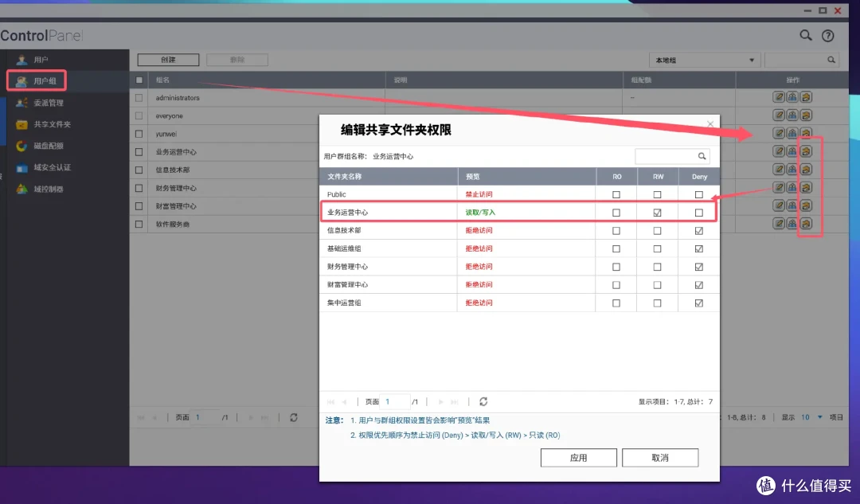This screenshot has height=504, width=860.
Task: Tick the administrators group row checkbox
Action: 139,98
